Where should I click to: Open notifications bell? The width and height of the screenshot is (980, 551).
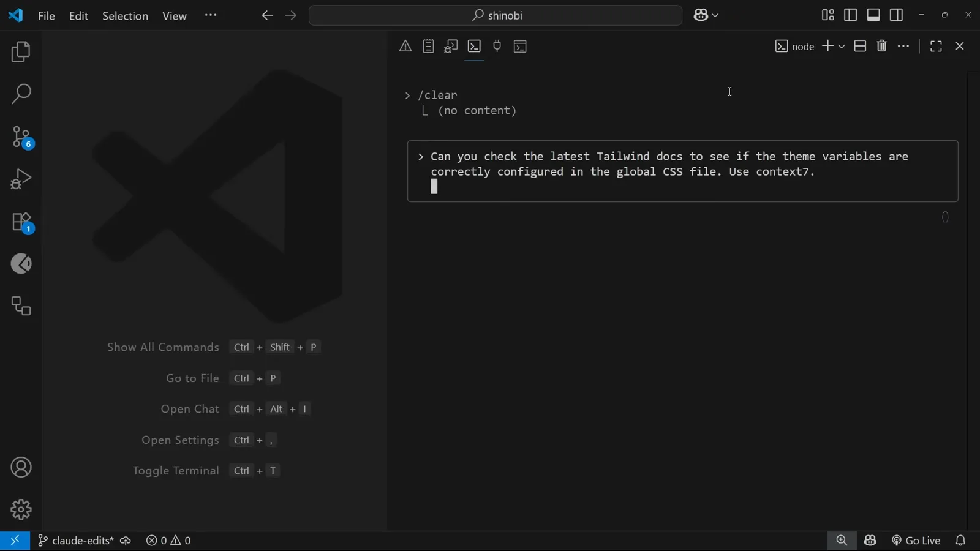coord(961,541)
